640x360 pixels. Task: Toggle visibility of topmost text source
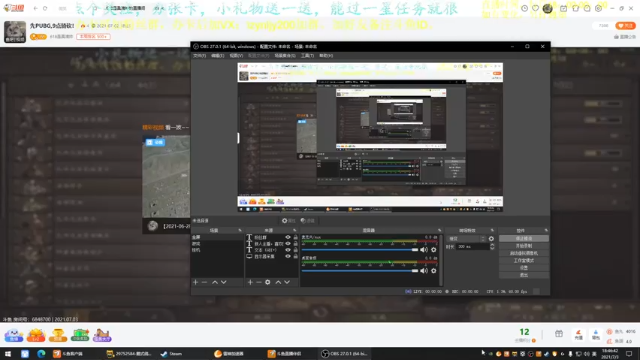pos(288,237)
